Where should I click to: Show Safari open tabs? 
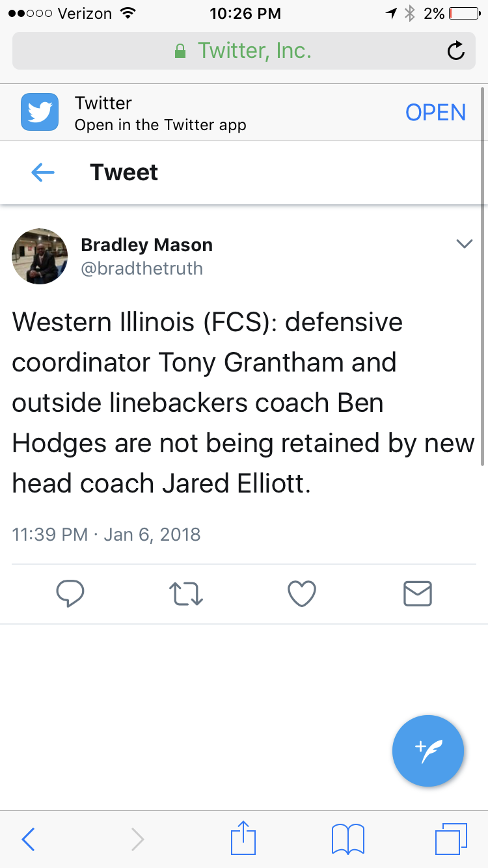450,838
